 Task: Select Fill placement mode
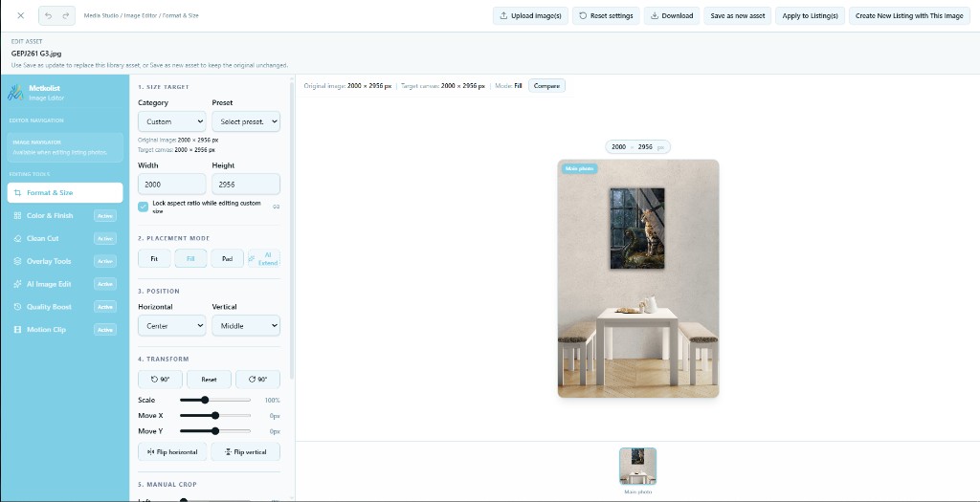point(190,258)
